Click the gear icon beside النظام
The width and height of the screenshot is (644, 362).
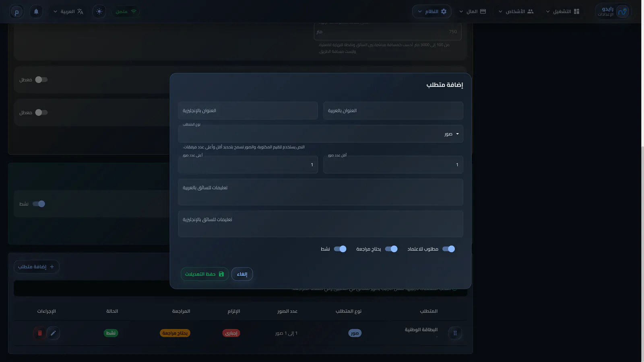444,11
